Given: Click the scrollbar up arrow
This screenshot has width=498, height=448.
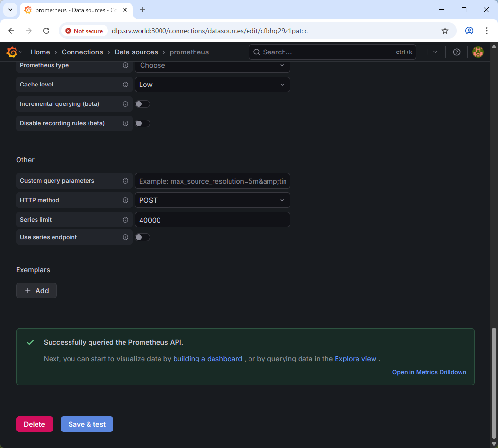Looking at the screenshot, I should pos(494,46).
